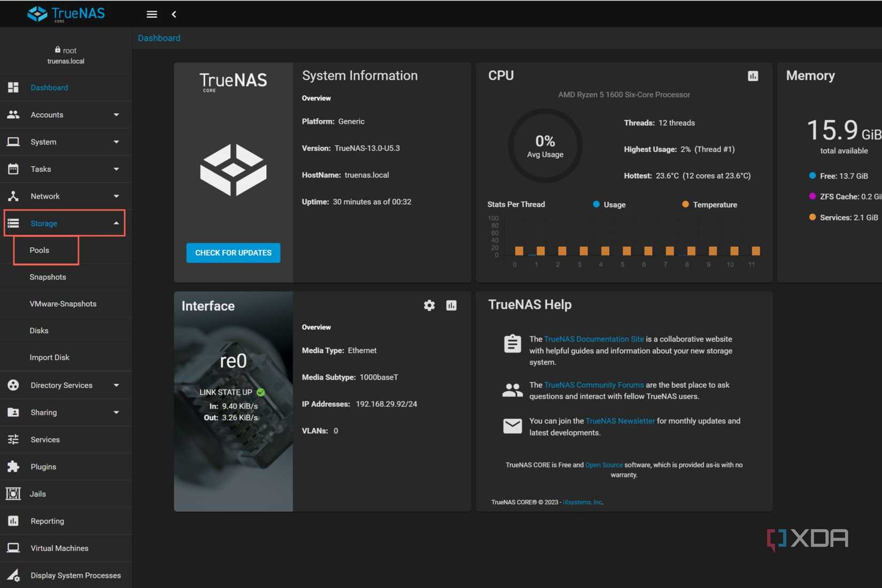882x588 pixels.
Task: Expand the Tasks menu arrow
Action: 116,169
